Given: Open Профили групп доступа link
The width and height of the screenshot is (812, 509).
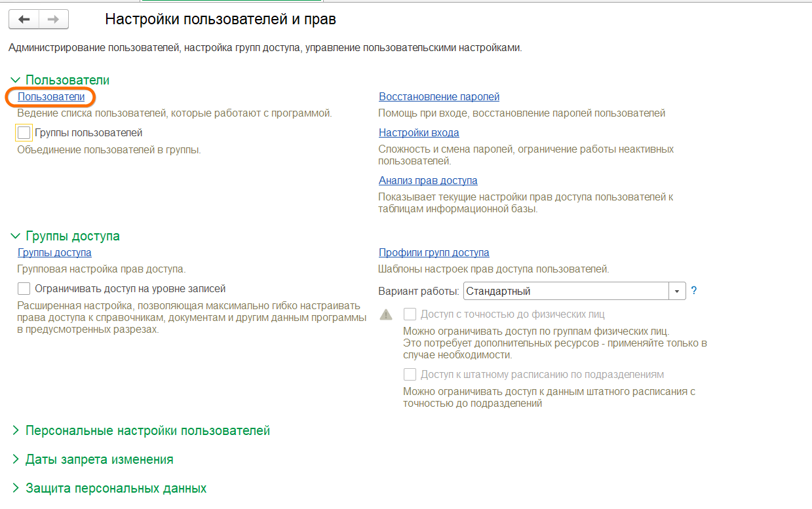Looking at the screenshot, I should pyautogui.click(x=434, y=253).
